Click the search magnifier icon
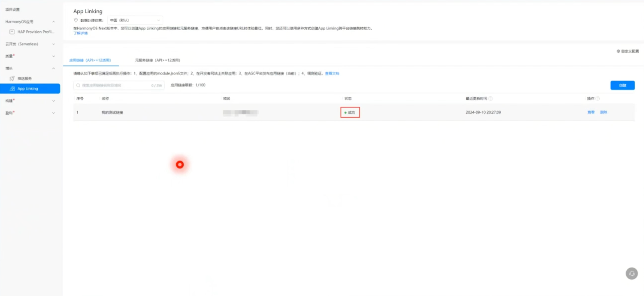 pyautogui.click(x=78, y=86)
